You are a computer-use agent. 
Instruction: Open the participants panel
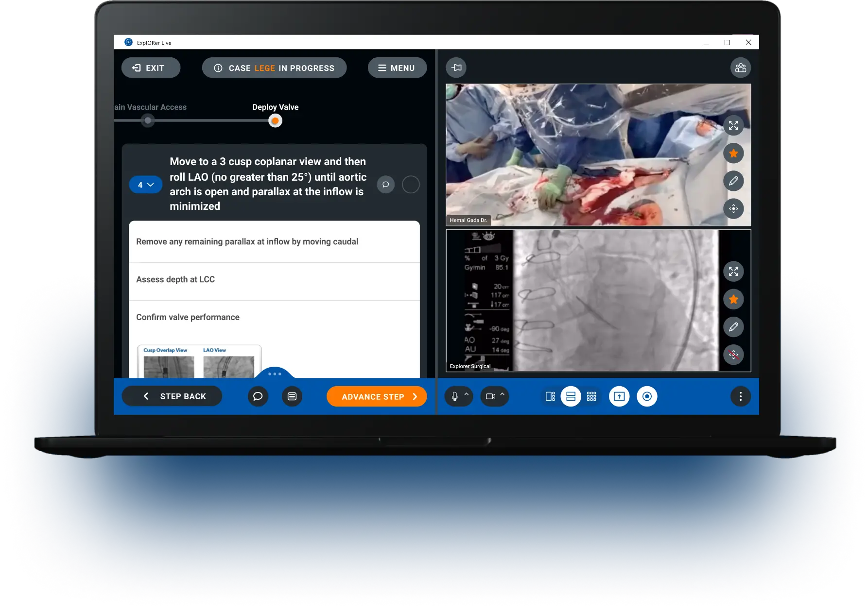coord(741,68)
